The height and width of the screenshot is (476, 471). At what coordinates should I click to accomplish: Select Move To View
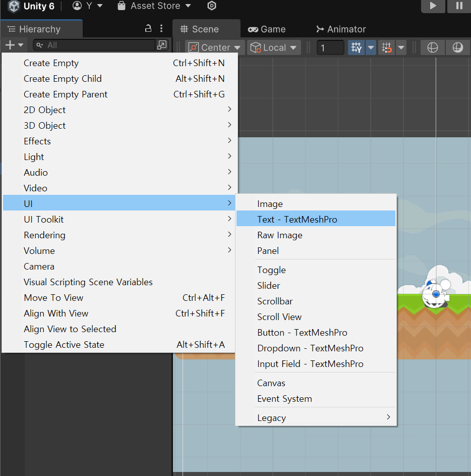pos(119,298)
